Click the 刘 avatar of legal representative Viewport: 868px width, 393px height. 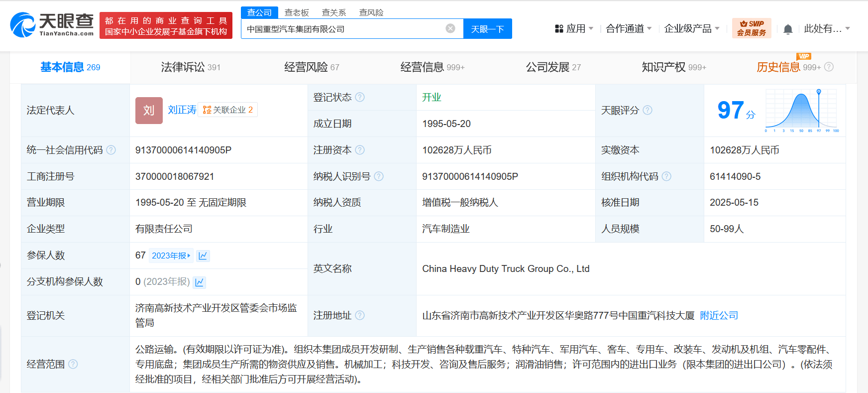[x=149, y=110]
